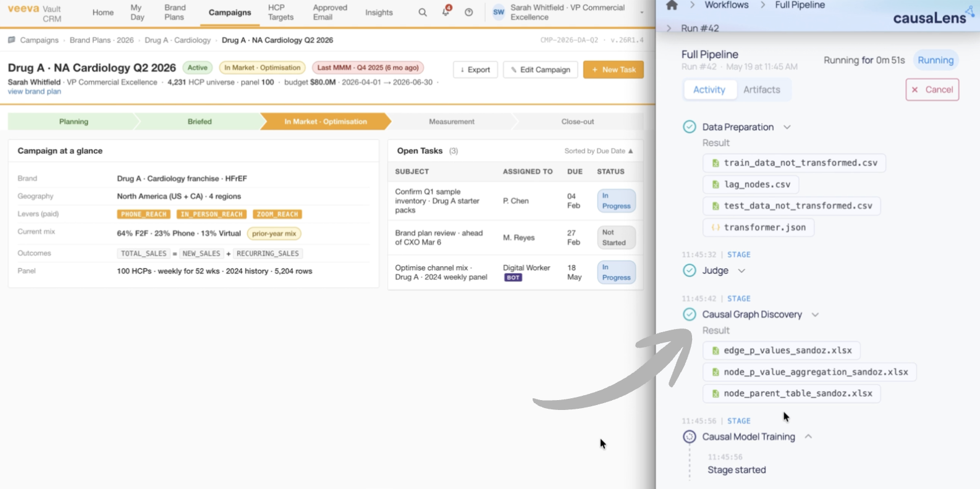Open the Insights menu item
Viewport: 980px width, 489px height.
(x=379, y=12)
